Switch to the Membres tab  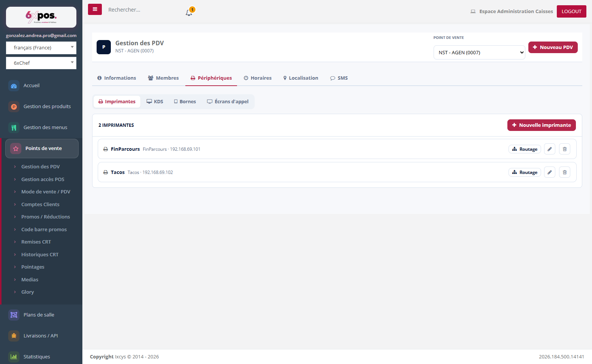click(163, 78)
